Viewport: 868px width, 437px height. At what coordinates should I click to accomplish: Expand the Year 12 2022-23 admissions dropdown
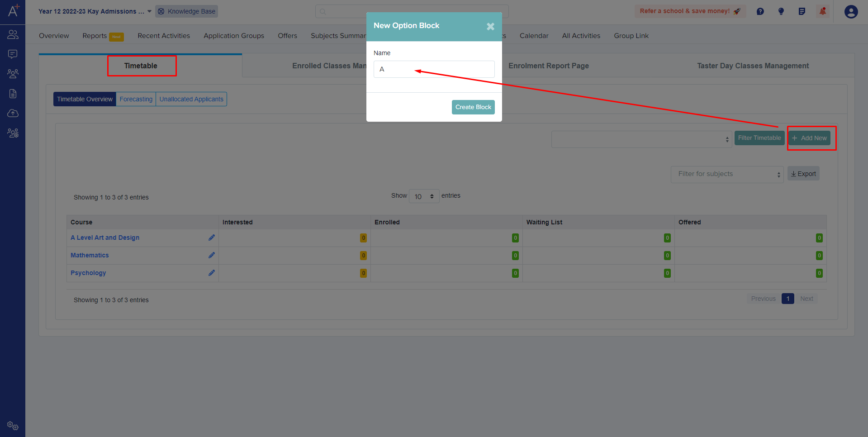pyautogui.click(x=95, y=11)
